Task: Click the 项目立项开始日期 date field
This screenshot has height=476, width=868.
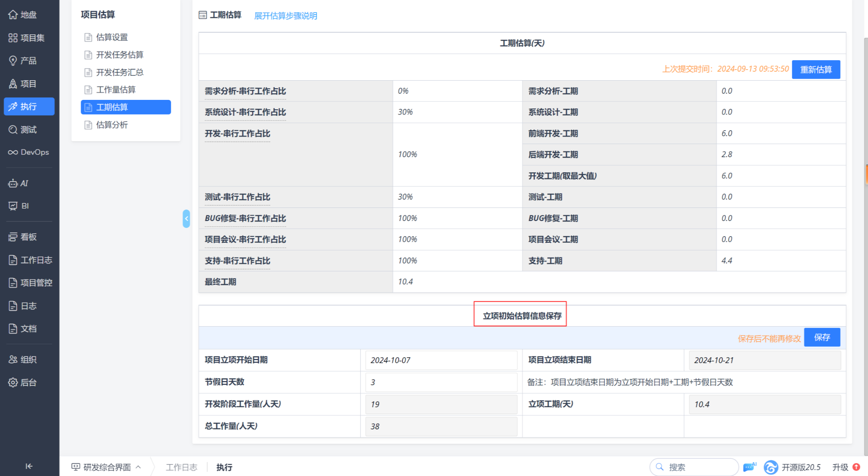Action: click(441, 360)
